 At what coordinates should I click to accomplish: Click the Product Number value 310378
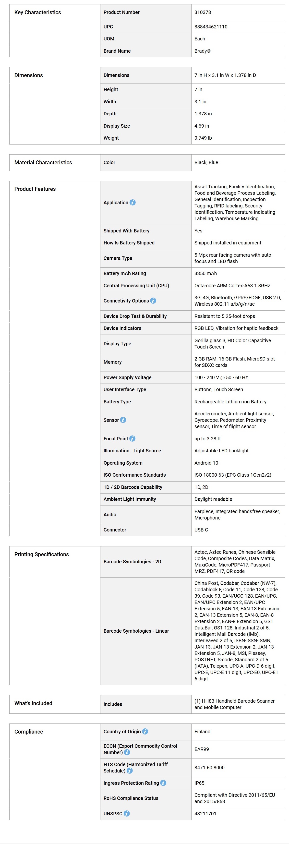pyautogui.click(x=203, y=12)
